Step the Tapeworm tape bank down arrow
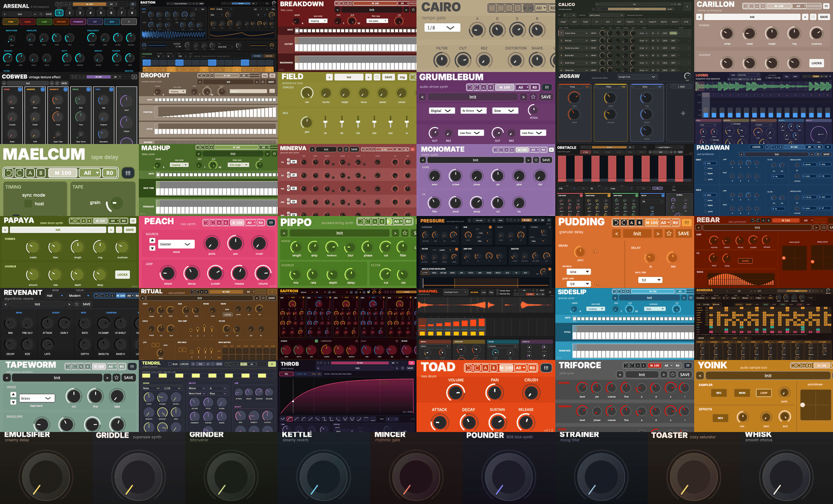 [x=13, y=402]
